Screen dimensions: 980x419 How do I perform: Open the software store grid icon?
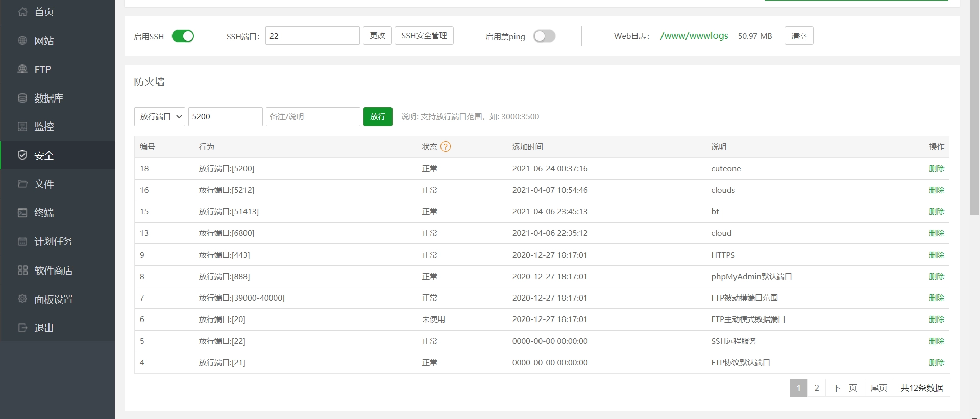[x=22, y=270]
